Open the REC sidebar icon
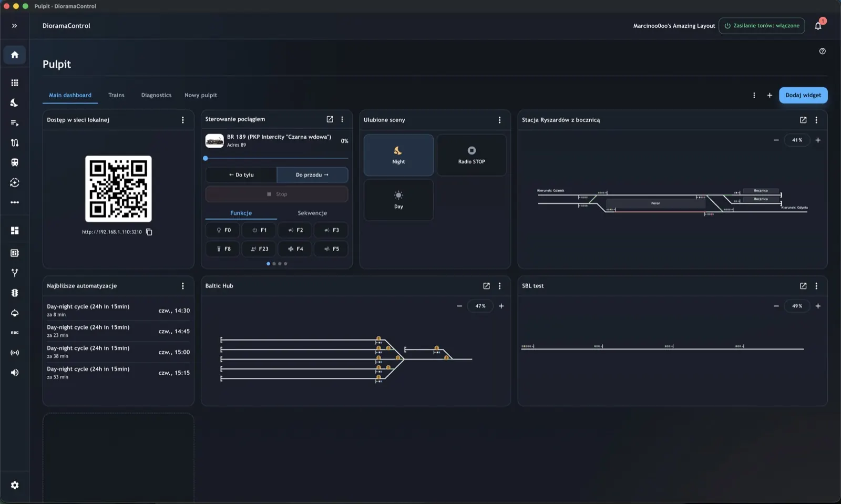The image size is (841, 504). coord(15,333)
